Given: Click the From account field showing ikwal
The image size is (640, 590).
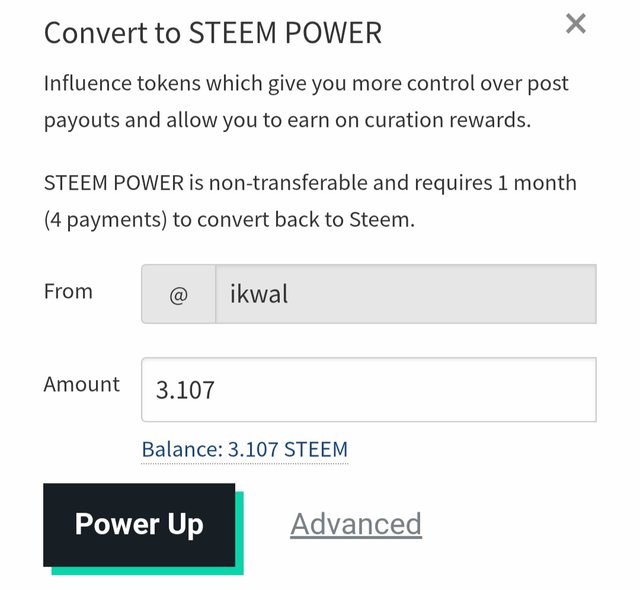Looking at the screenshot, I should [x=405, y=295].
